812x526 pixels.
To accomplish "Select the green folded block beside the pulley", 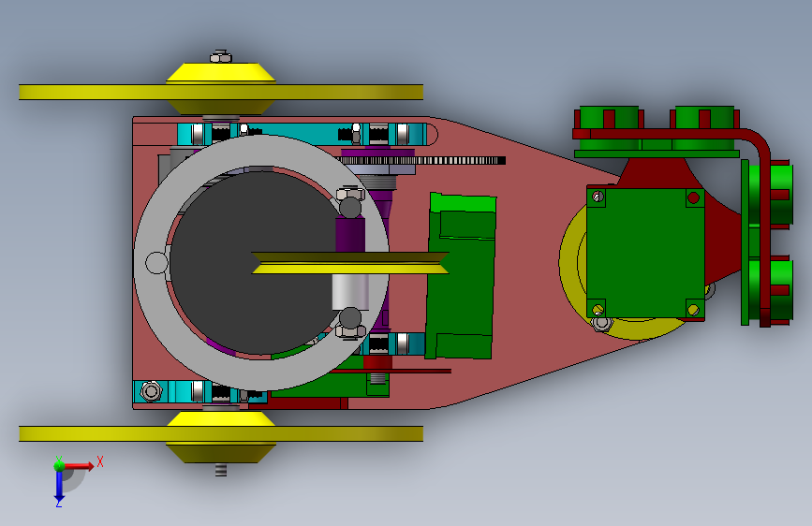I will click(460, 276).
